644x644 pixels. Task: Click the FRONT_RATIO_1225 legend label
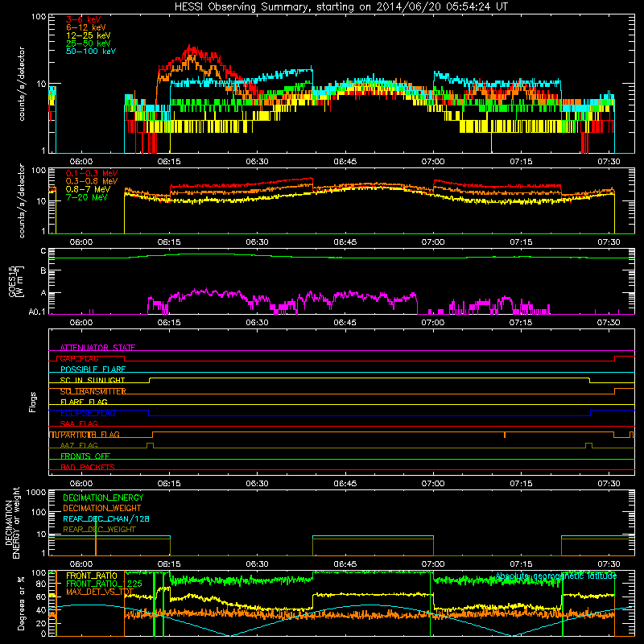coord(104,584)
